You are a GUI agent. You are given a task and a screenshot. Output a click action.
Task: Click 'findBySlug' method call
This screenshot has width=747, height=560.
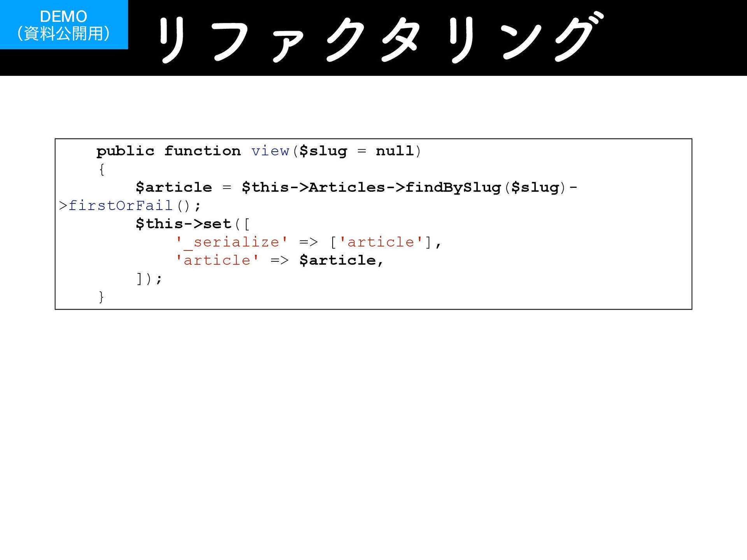click(453, 187)
